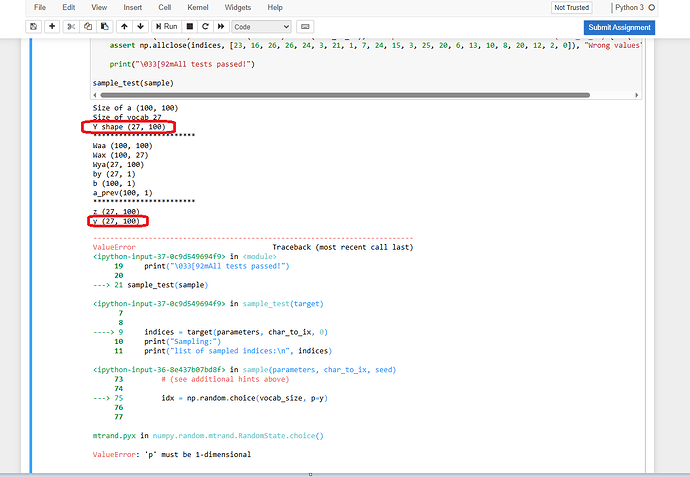The image size is (690, 477).
Task: Click the save notebook icon
Action: pos(34,26)
